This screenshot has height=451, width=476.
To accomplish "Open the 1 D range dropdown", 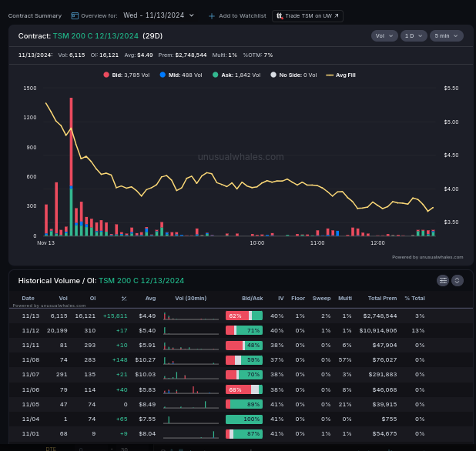I will (x=414, y=36).
